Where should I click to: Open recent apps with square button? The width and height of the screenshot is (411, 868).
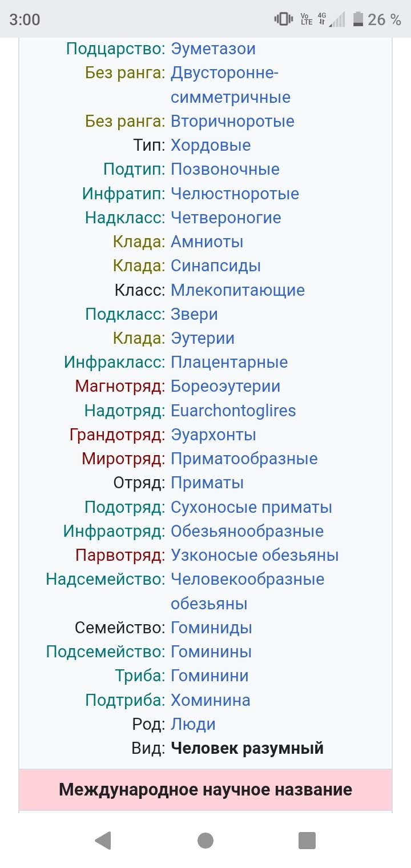pyautogui.click(x=307, y=840)
